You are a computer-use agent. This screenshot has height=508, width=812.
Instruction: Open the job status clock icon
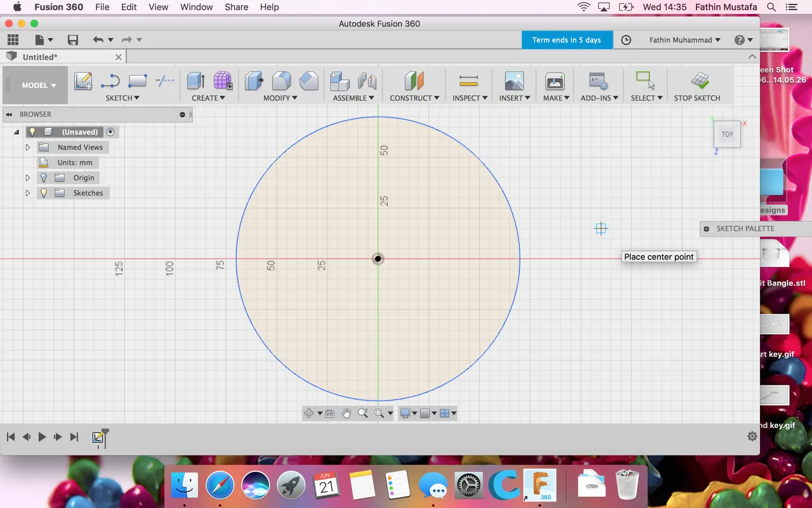click(626, 40)
